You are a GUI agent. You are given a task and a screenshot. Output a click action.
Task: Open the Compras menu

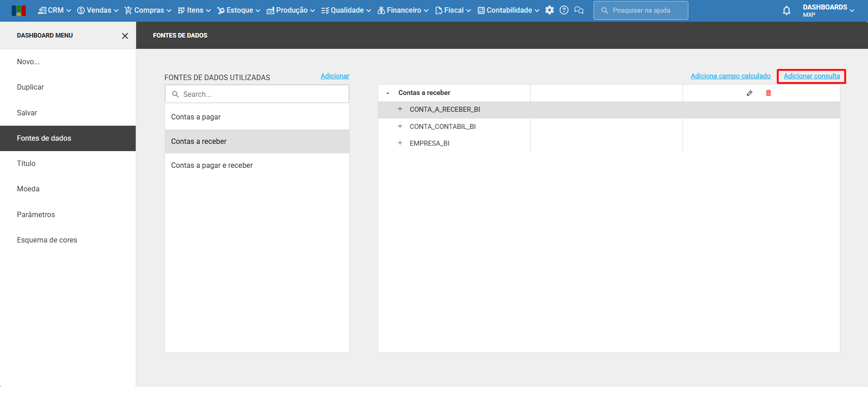(x=148, y=10)
